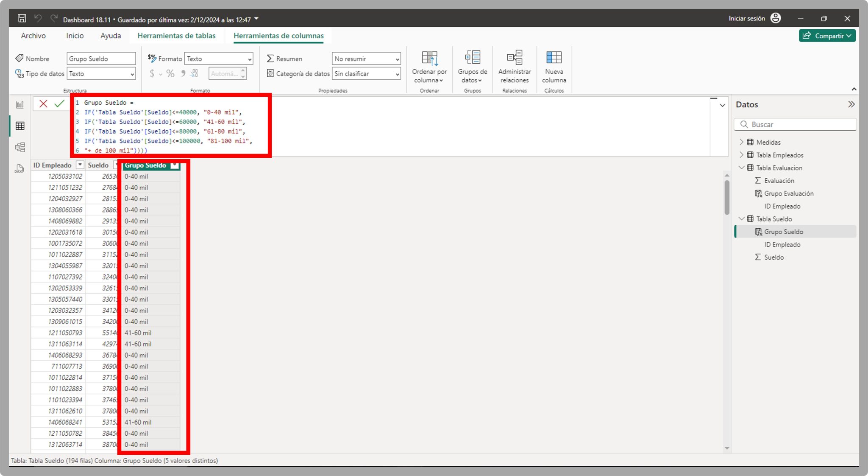
Task: Create a Nueva columna
Action: (554, 66)
